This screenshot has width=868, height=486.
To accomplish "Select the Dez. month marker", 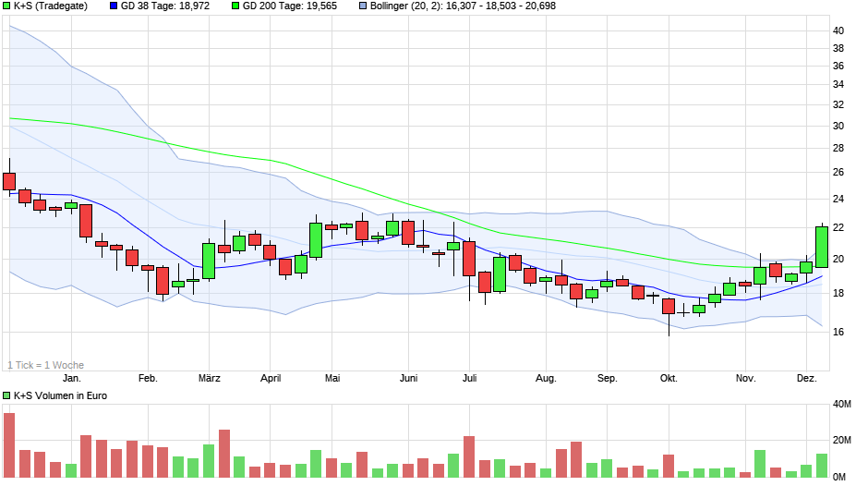I will 806,378.
